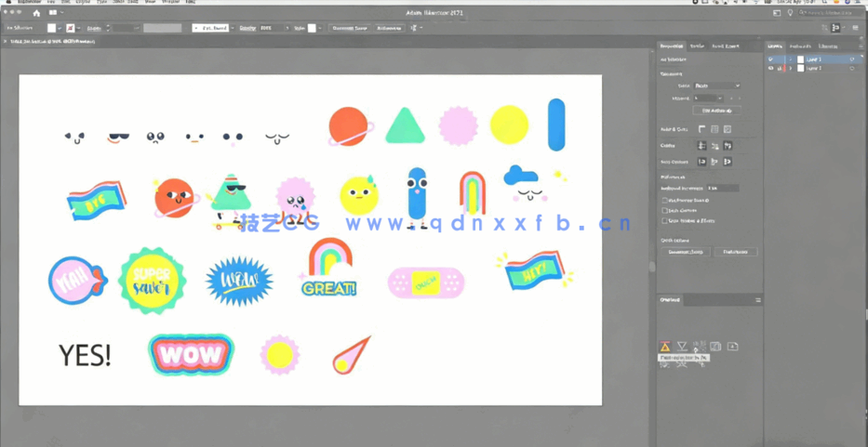Switch to the Libraries tab
Image resolution: width=868 pixels, height=447 pixels.
click(828, 46)
